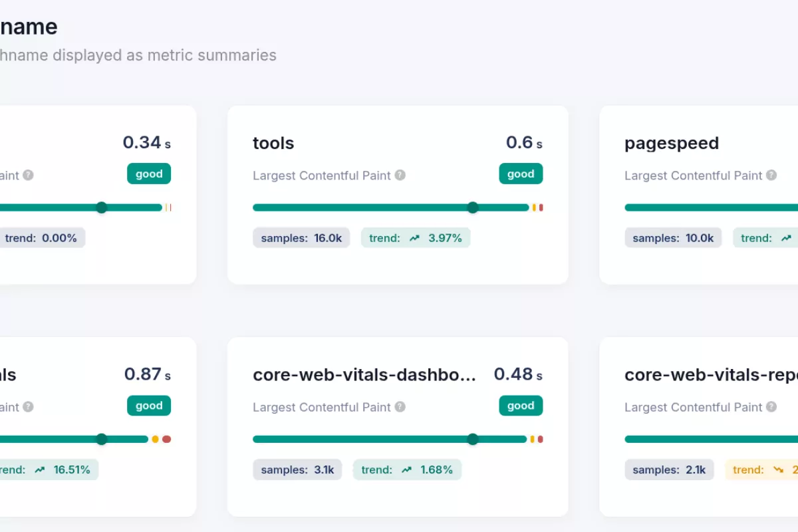Image resolution: width=798 pixels, height=532 pixels.
Task: Open the tools card title
Action: coord(273,143)
